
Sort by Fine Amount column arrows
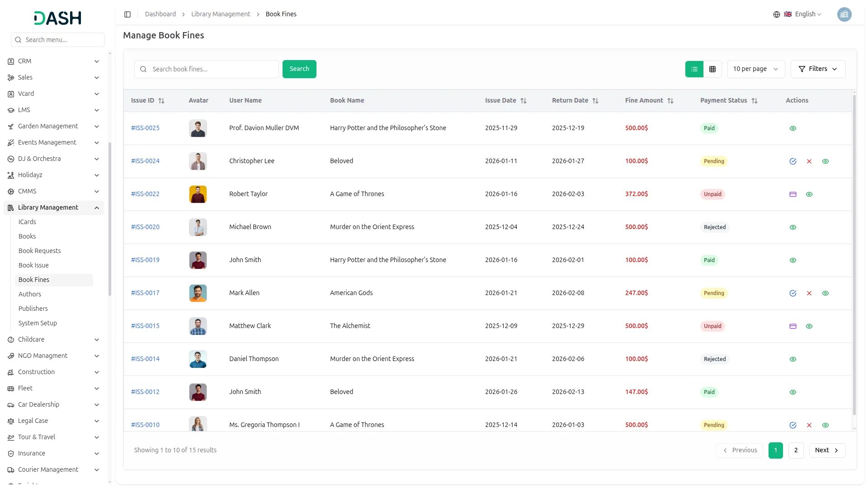point(670,101)
